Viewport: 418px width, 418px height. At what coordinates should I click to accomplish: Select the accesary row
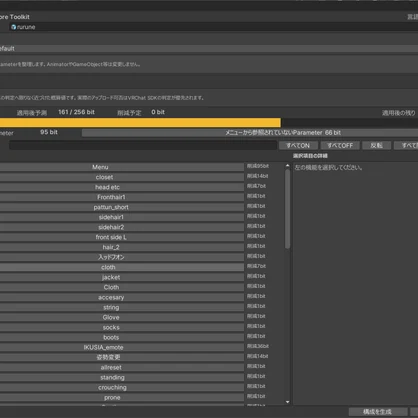coord(122,297)
